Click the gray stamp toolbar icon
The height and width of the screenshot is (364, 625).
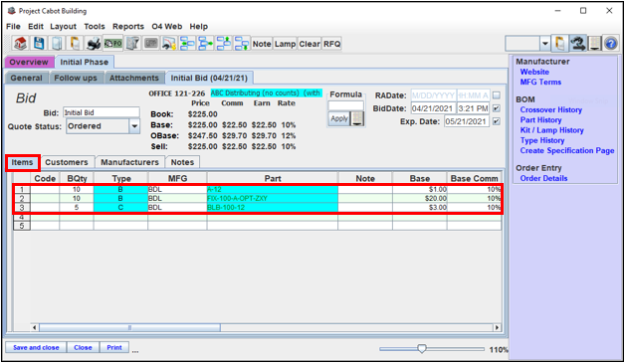[151, 43]
